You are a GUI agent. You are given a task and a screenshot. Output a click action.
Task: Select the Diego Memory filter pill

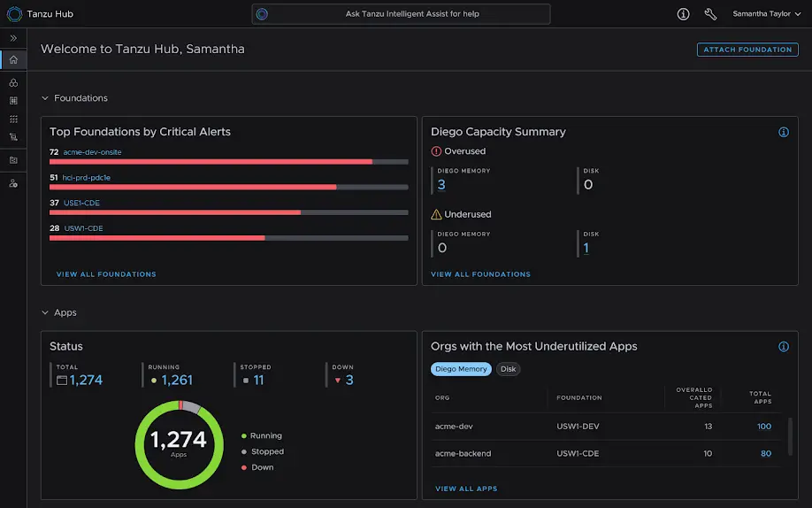point(461,369)
